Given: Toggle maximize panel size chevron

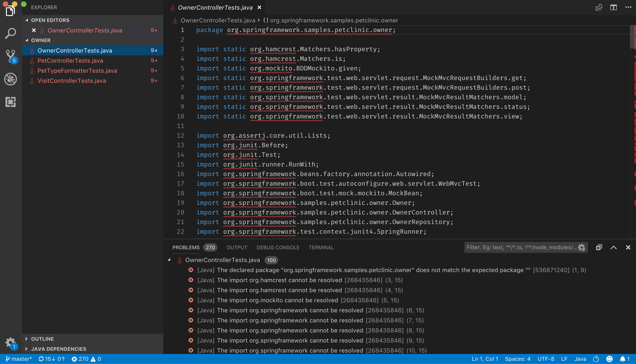Looking at the screenshot, I should click(x=613, y=247).
